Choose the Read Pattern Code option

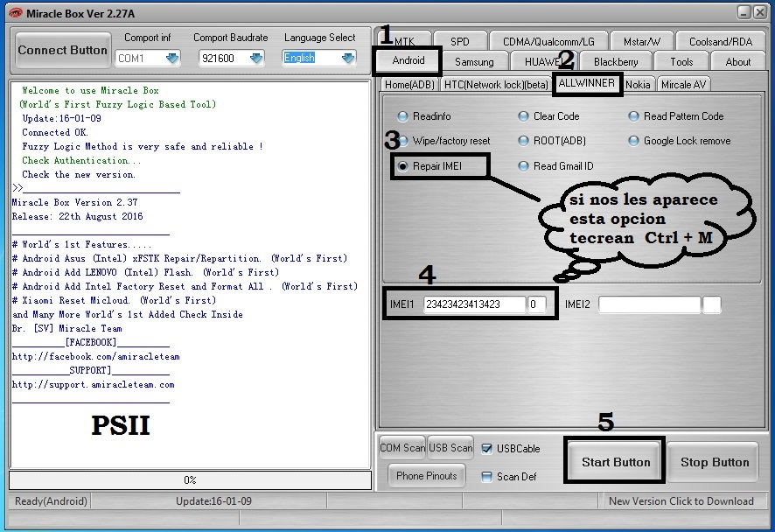[x=633, y=116]
